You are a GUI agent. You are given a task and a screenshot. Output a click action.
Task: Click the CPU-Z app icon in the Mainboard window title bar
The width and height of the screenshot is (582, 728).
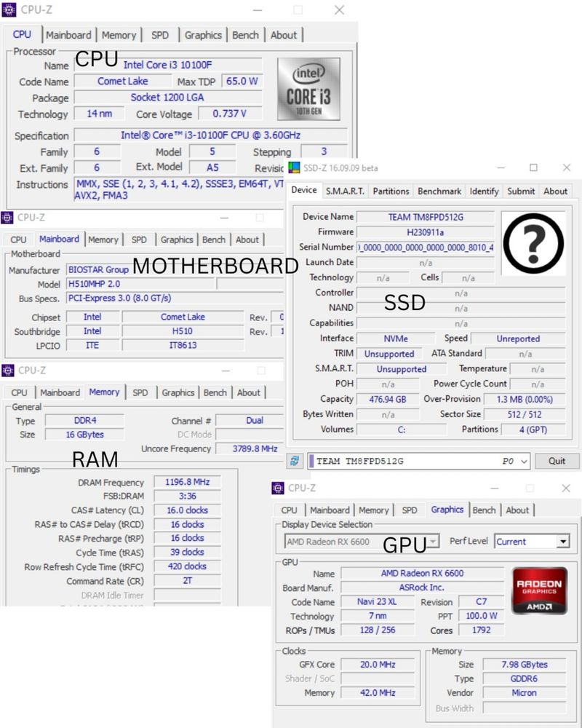point(7,217)
